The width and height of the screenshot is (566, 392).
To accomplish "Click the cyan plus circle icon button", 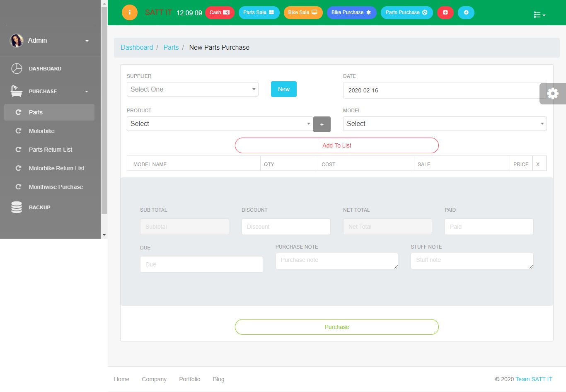I will [x=466, y=12].
